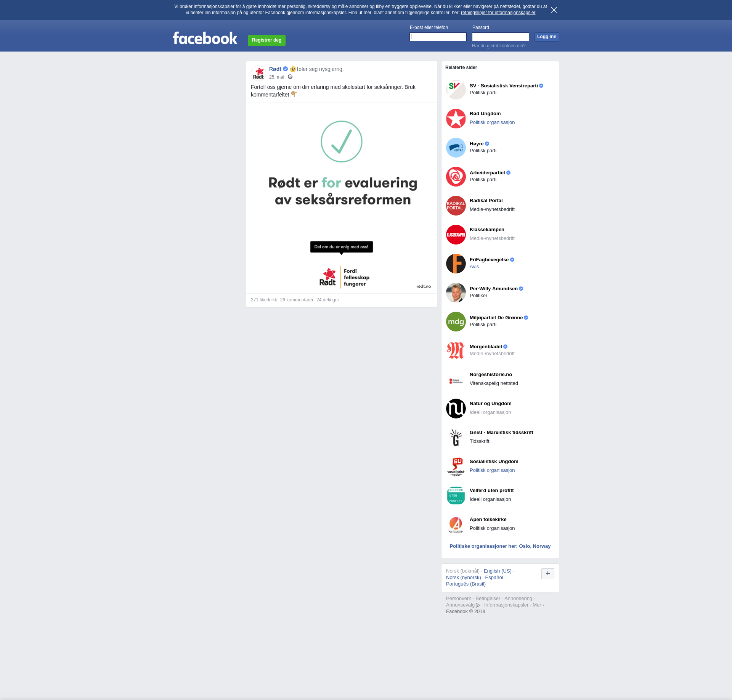Add a language with plus button
732x700 pixels.
548,573
